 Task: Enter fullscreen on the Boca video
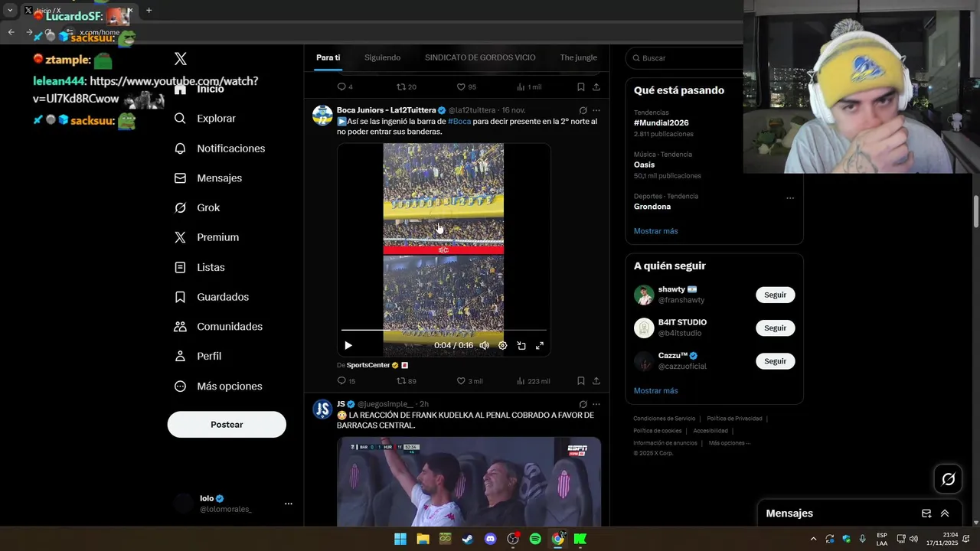click(540, 345)
